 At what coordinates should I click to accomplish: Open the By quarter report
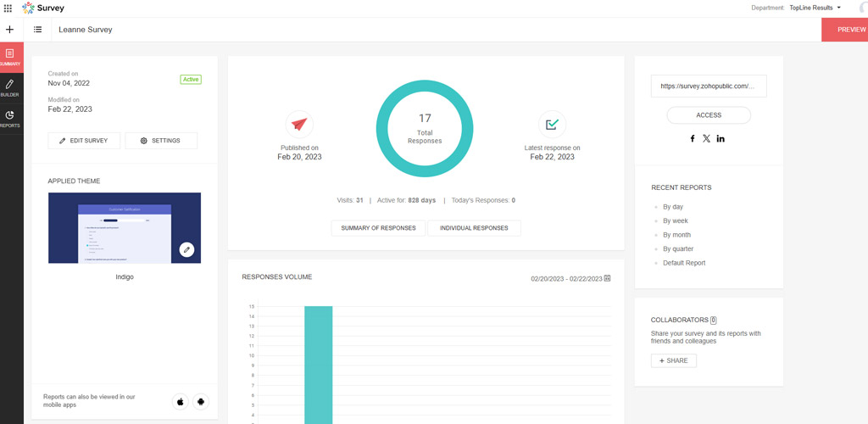(678, 249)
